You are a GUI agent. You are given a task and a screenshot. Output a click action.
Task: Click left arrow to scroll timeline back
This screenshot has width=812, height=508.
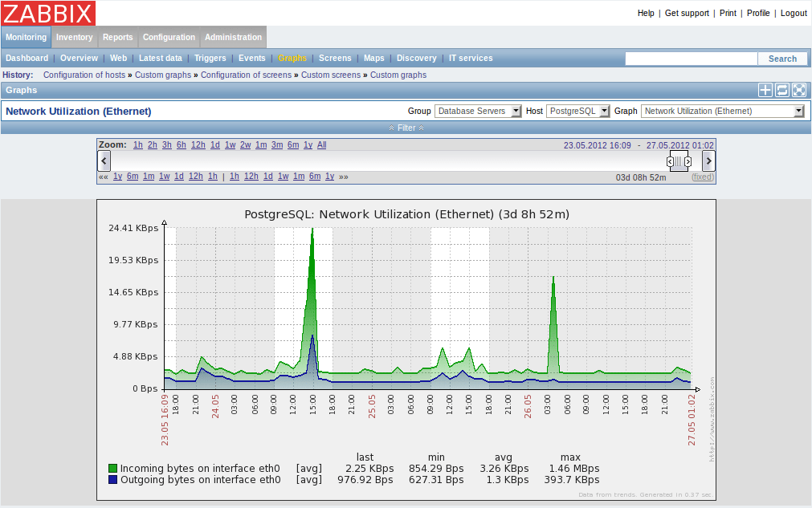pyautogui.click(x=104, y=161)
